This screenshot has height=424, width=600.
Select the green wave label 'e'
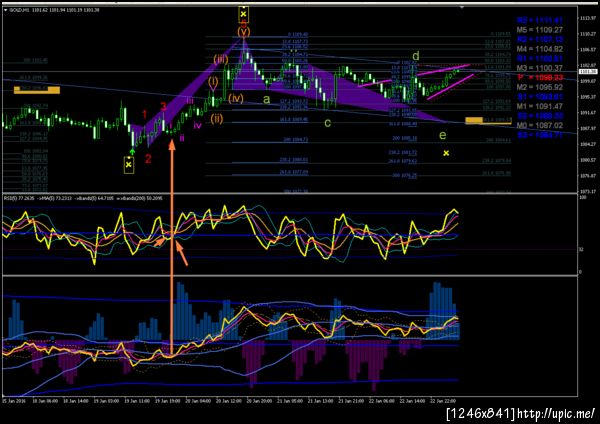(443, 135)
